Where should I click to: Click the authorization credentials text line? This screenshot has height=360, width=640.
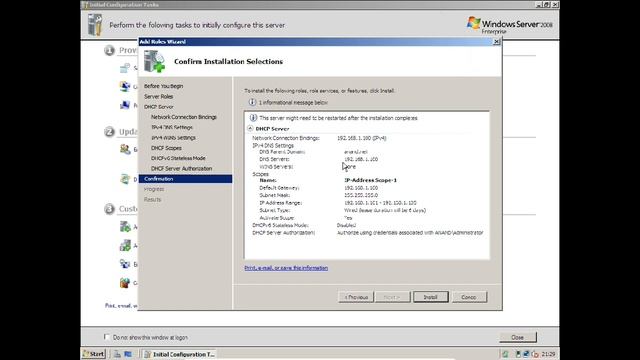tap(410, 233)
